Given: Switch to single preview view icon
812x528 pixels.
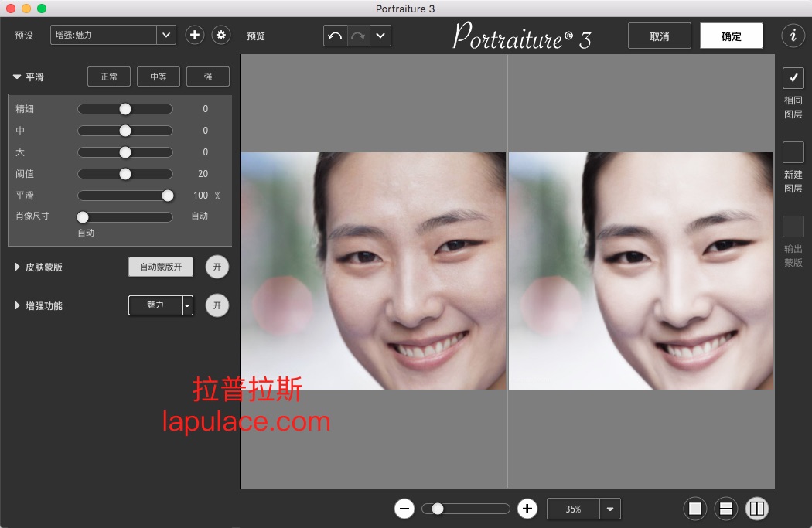Looking at the screenshot, I should click(695, 509).
